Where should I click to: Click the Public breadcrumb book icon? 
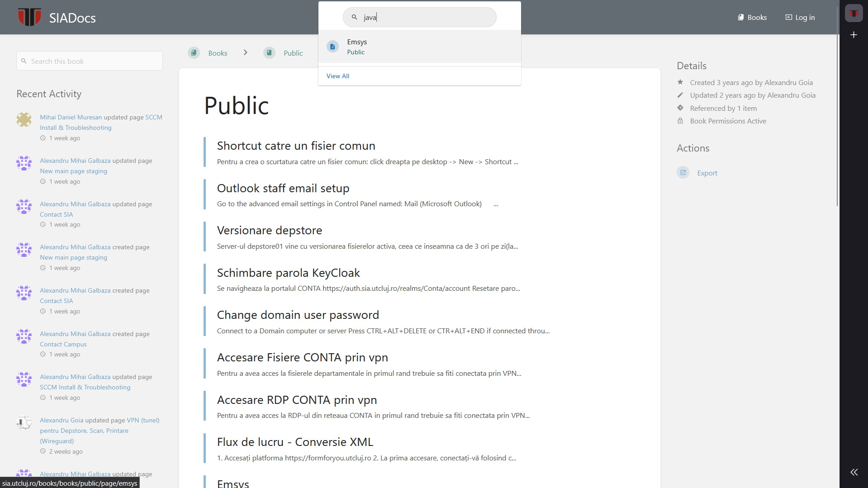[270, 53]
